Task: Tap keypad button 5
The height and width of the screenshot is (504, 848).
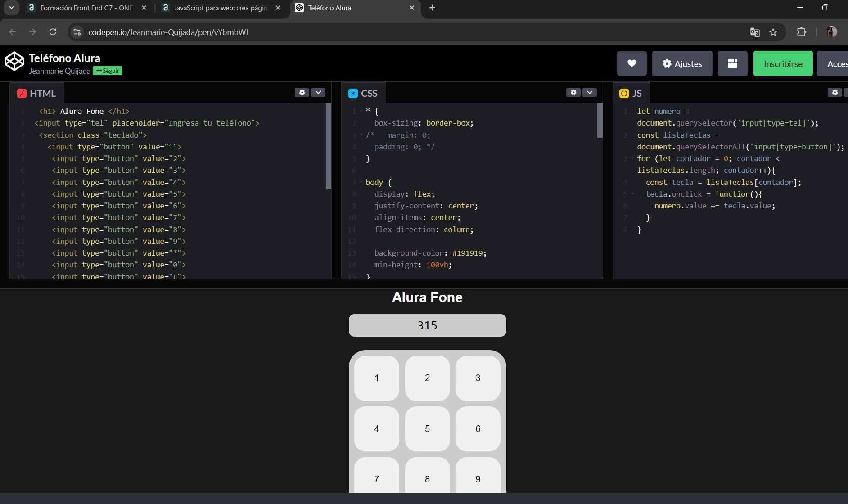Action: 427,429
